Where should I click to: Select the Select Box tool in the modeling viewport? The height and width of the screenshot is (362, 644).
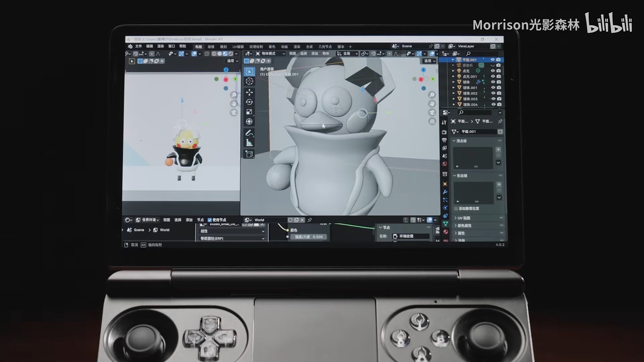(x=249, y=72)
